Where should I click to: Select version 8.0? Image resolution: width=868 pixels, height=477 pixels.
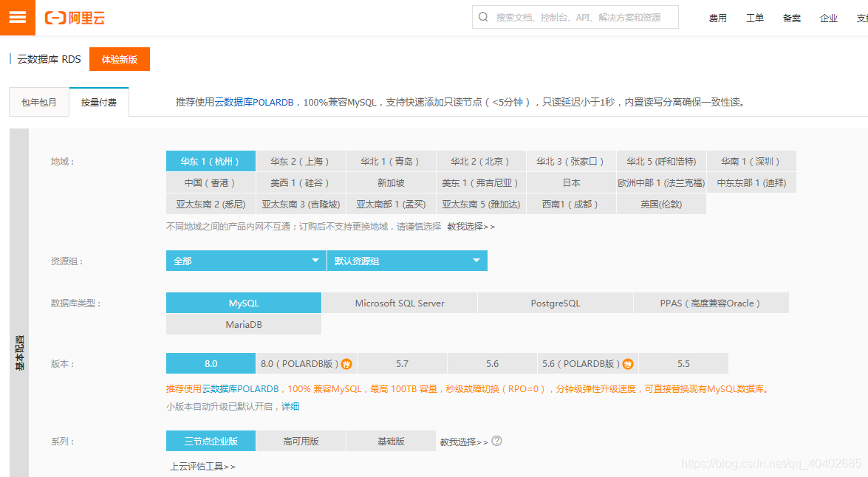pos(211,363)
